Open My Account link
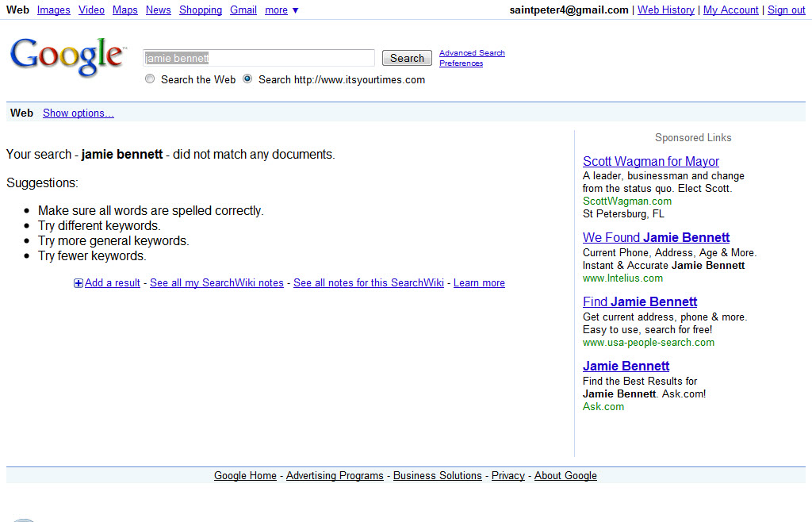The width and height of the screenshot is (812, 522). click(730, 10)
